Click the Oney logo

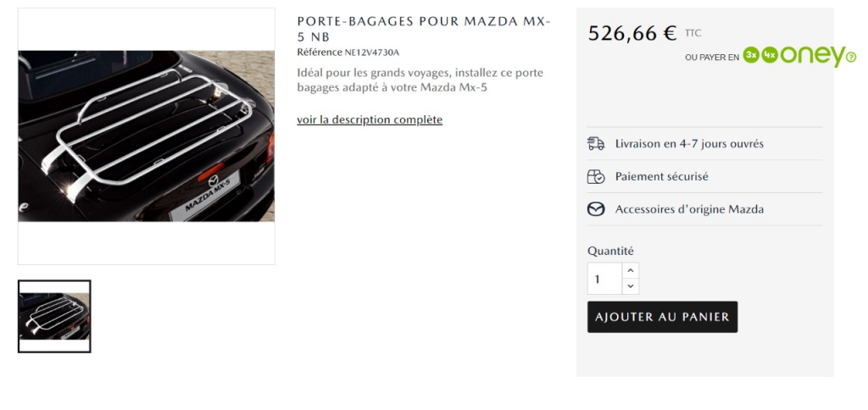(x=811, y=56)
